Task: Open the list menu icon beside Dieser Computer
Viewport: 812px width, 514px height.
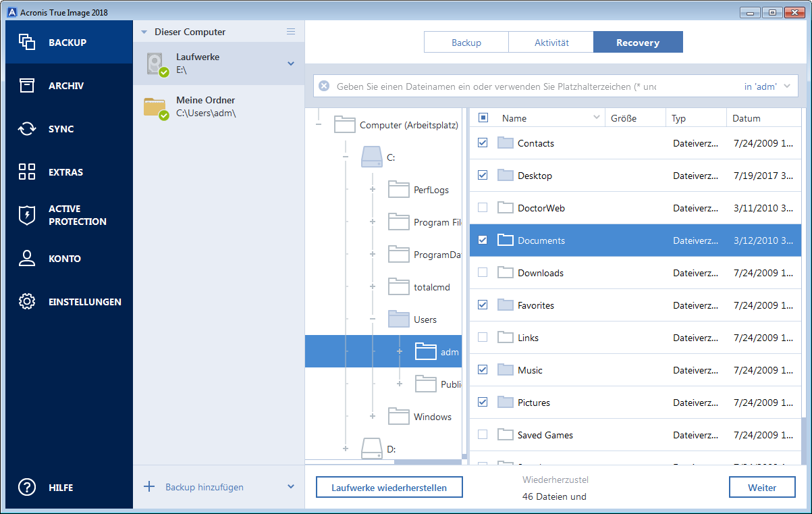Action: 291,32
